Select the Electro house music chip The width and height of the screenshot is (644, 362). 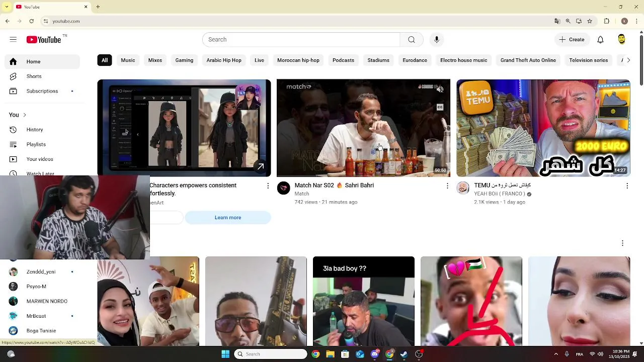click(463, 60)
